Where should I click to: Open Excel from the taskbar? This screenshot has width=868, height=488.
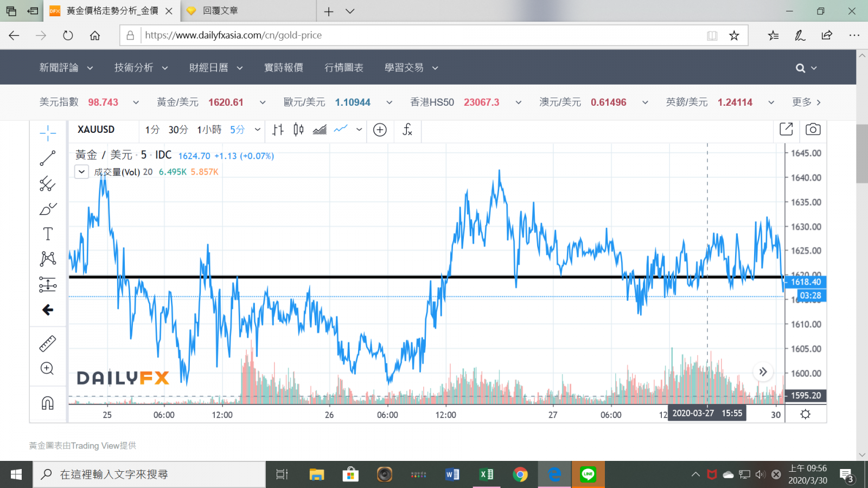pyautogui.click(x=486, y=474)
